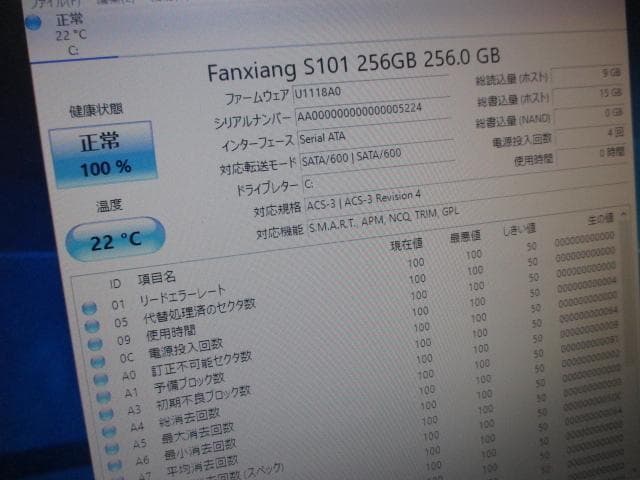
Task: Click the 総書込量 (ホスト) label
Action: coord(513,100)
